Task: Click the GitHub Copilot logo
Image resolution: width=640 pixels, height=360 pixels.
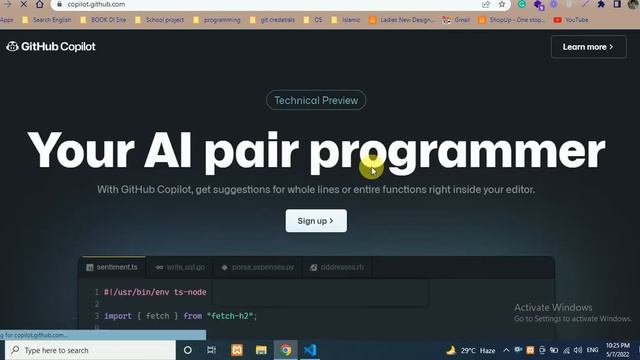Action: click(51, 47)
